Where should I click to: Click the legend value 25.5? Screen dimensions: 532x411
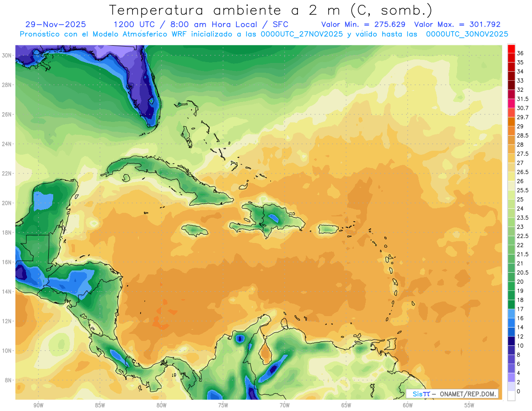point(523,190)
